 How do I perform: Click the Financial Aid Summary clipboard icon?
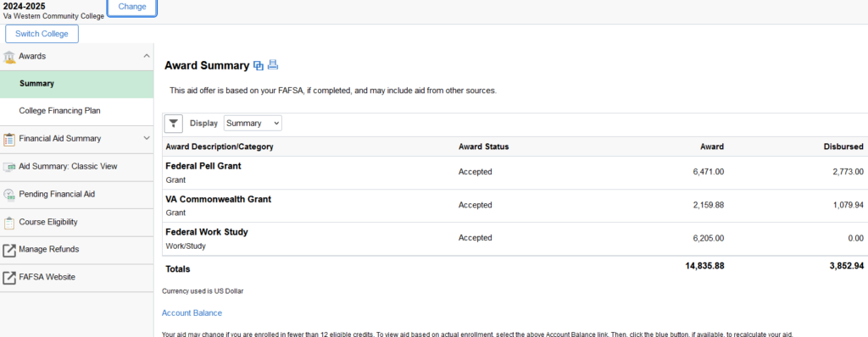point(8,139)
